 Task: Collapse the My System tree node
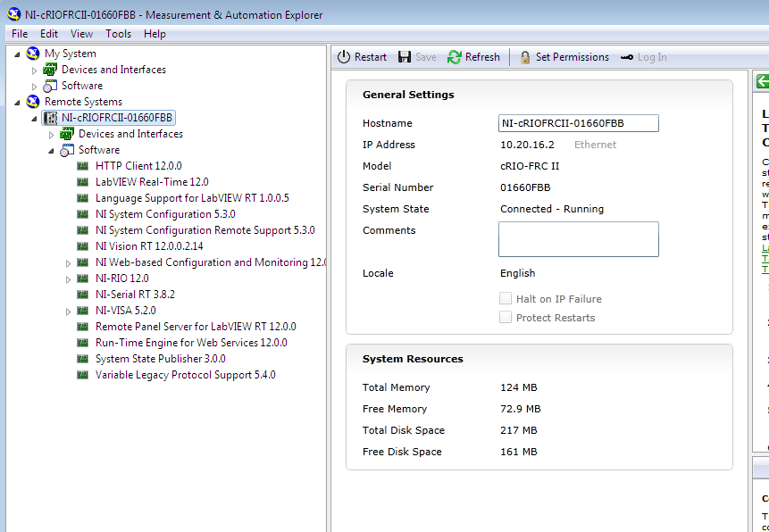click(18, 54)
